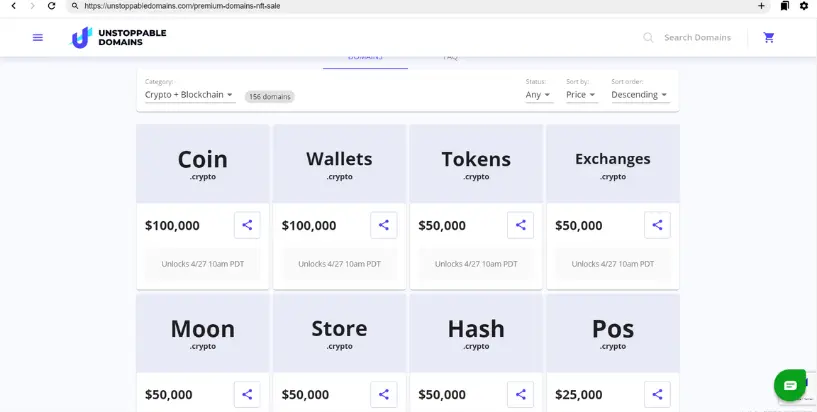Open the Sort order Descending dropdown

point(640,95)
